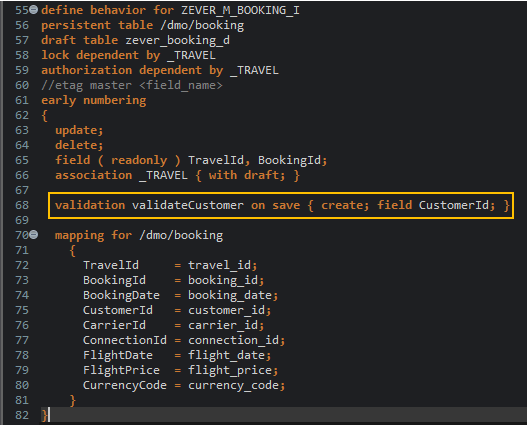Click the validateCustomer validation name
527x425 pixels.
[x=188, y=205]
